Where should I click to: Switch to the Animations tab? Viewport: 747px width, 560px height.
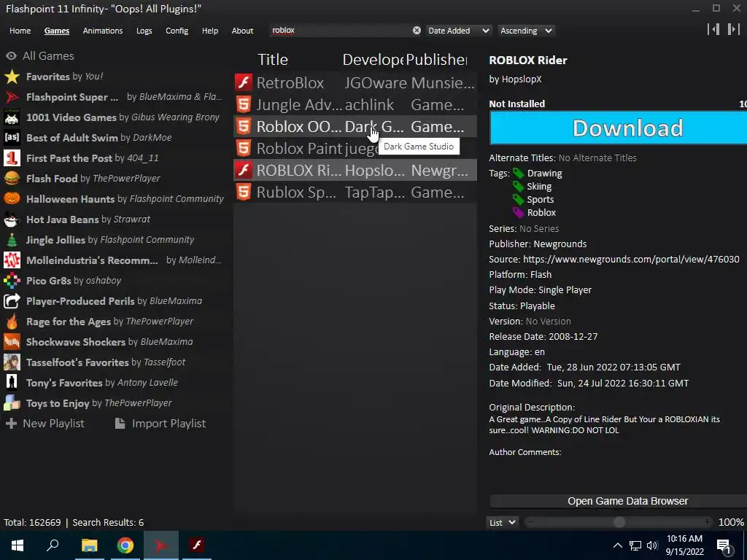click(x=102, y=31)
